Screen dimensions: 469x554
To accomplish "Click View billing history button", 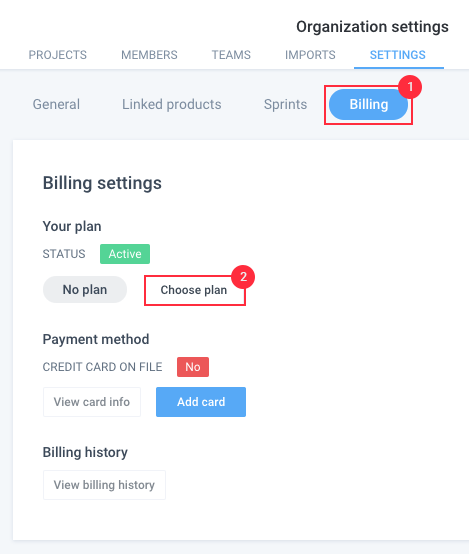I will point(104,485).
